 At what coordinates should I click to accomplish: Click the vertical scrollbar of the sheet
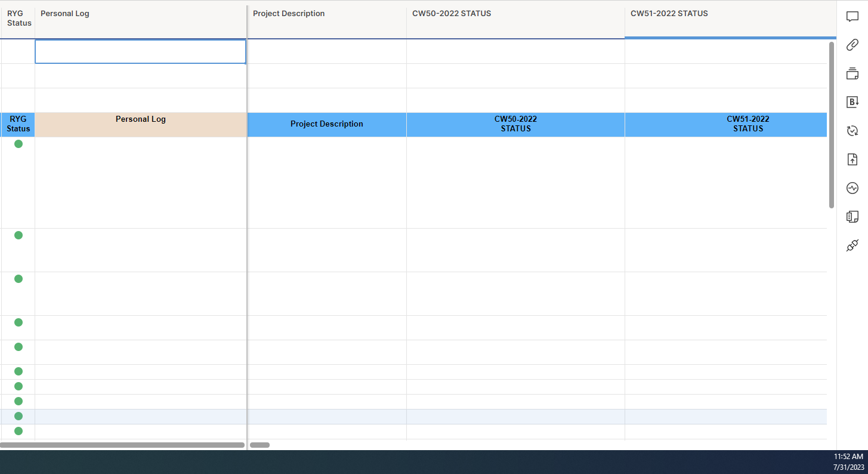pos(832,124)
